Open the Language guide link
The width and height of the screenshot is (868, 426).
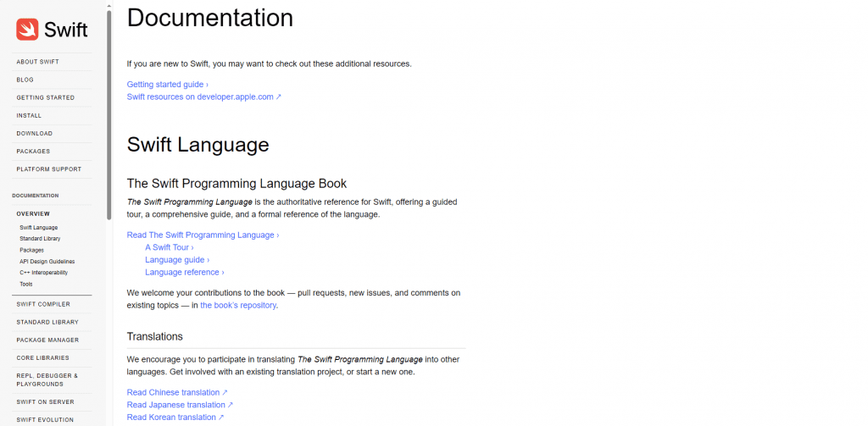click(177, 259)
